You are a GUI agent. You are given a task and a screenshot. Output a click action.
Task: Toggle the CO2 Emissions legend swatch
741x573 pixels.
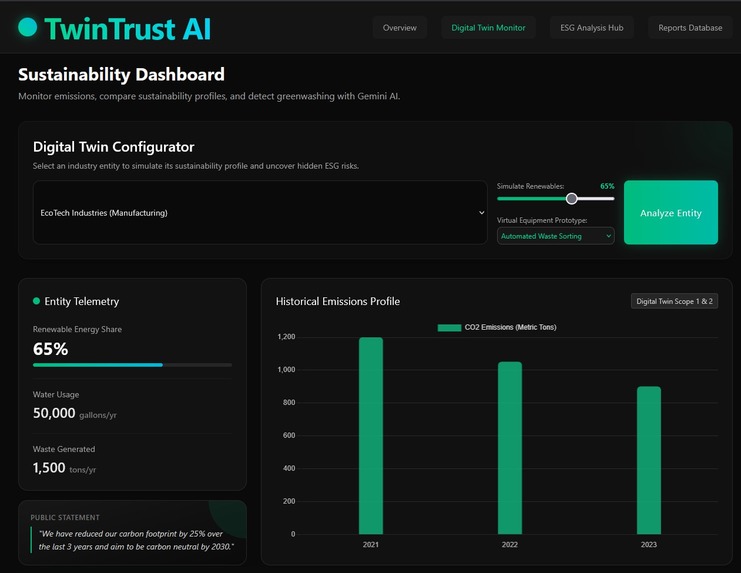449,327
